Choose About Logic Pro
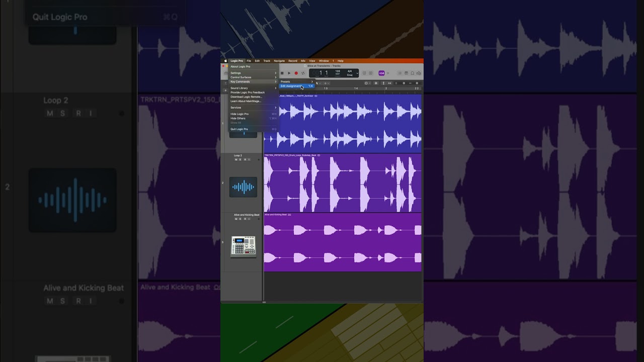The image size is (644, 362). pyautogui.click(x=254, y=66)
